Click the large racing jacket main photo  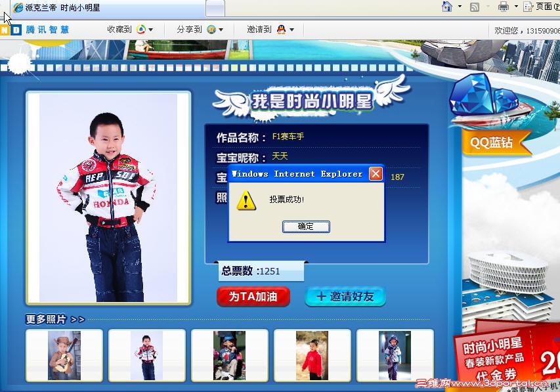[108, 198]
